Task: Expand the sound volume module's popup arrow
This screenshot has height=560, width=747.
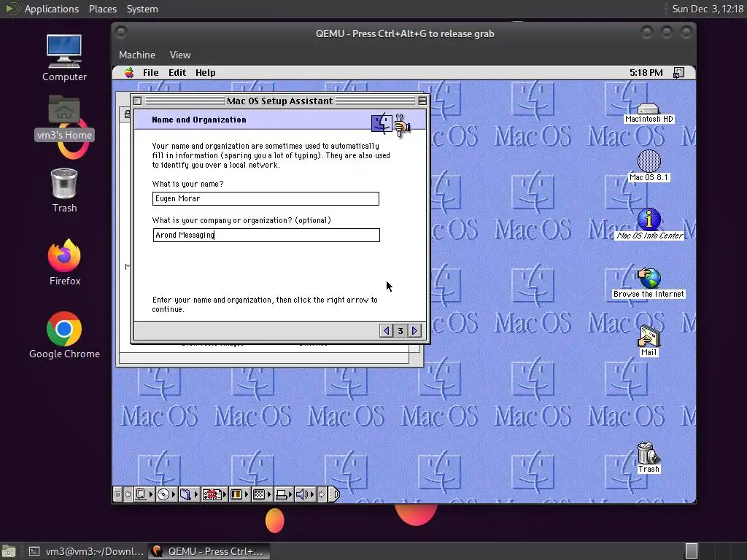Action: click(x=312, y=494)
